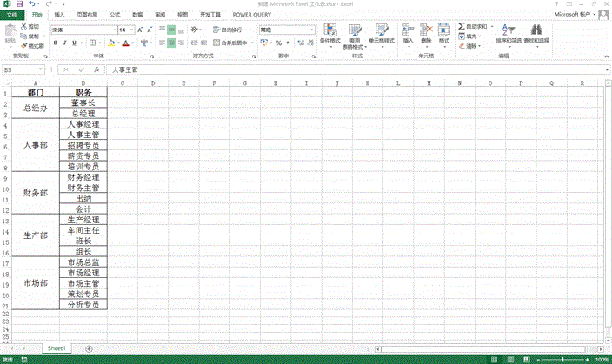Open the POWER QUERY ribbon tab
The width and height of the screenshot is (612, 364).
tap(249, 15)
